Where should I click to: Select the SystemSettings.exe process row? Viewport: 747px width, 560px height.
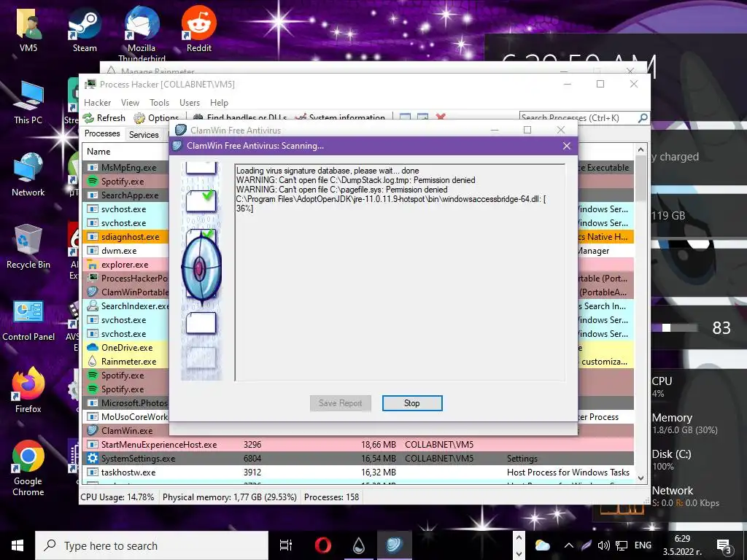point(358,458)
